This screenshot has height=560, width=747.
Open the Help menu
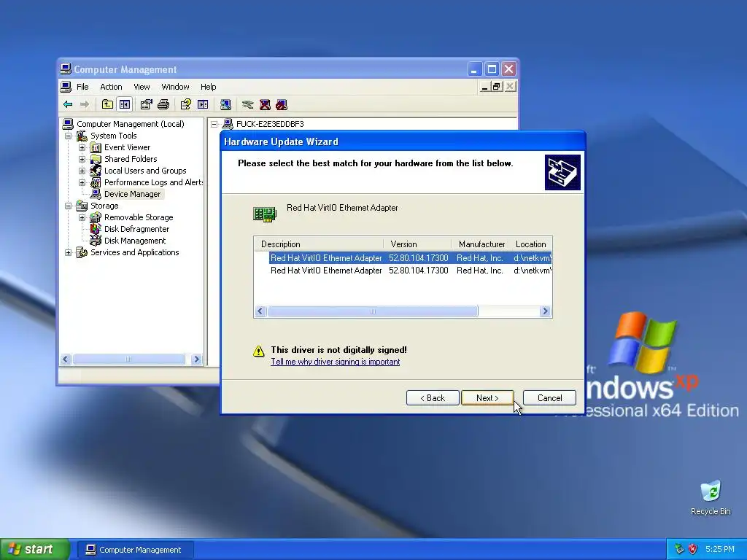(208, 87)
